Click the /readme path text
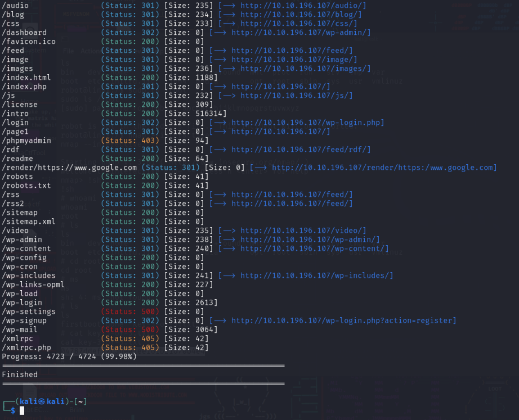 point(17,159)
